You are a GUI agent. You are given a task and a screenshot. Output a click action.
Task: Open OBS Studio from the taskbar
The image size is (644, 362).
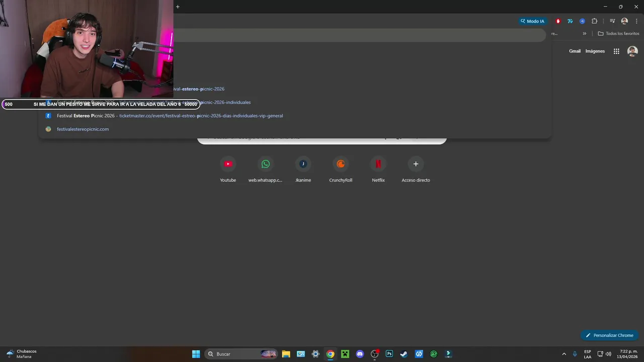(374, 354)
